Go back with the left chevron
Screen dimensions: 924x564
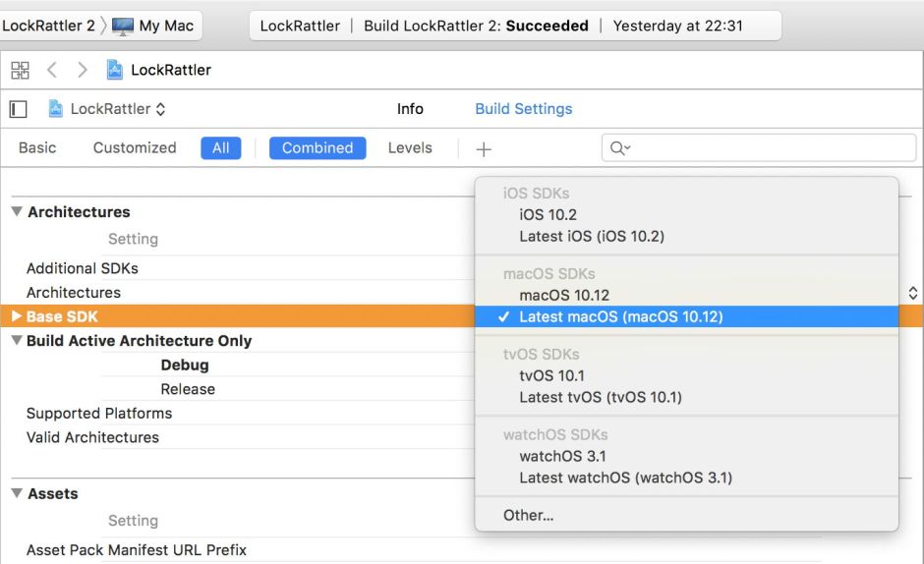52,70
